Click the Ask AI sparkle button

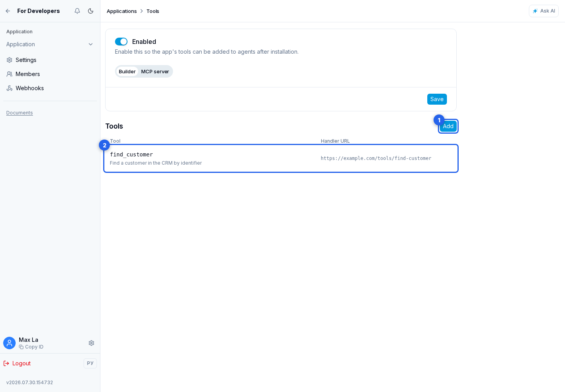pyautogui.click(x=543, y=11)
